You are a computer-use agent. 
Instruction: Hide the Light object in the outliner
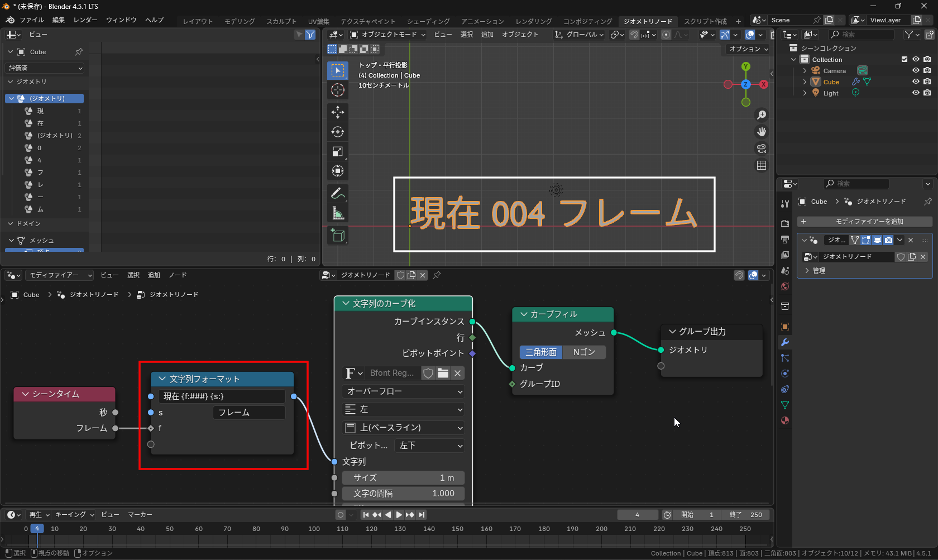click(915, 93)
